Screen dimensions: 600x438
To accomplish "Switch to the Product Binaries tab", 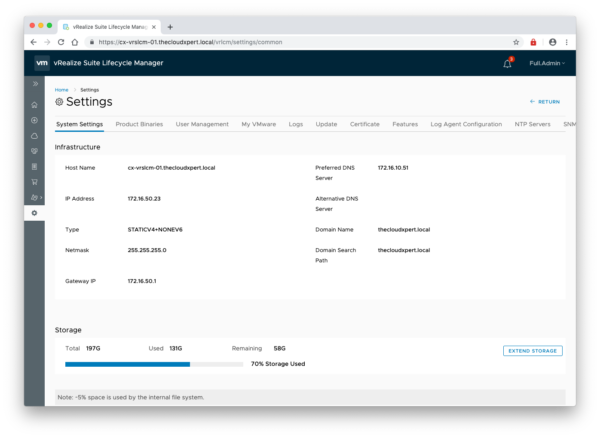I will 139,124.
